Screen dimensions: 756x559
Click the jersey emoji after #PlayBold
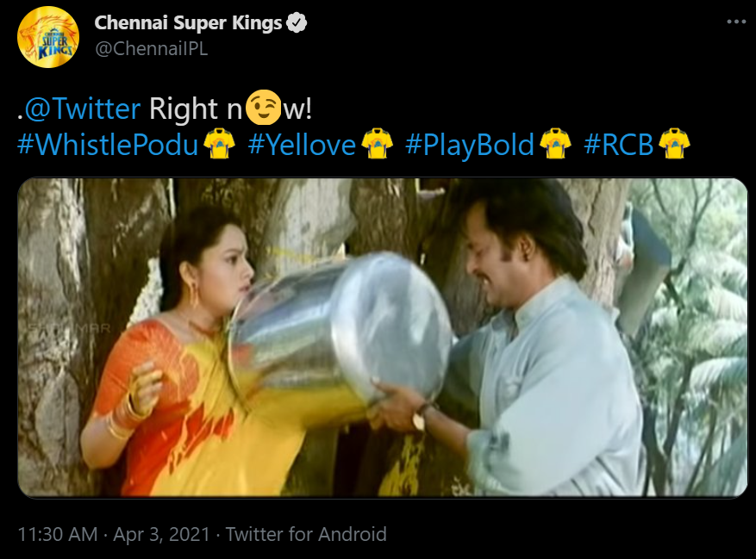555,144
